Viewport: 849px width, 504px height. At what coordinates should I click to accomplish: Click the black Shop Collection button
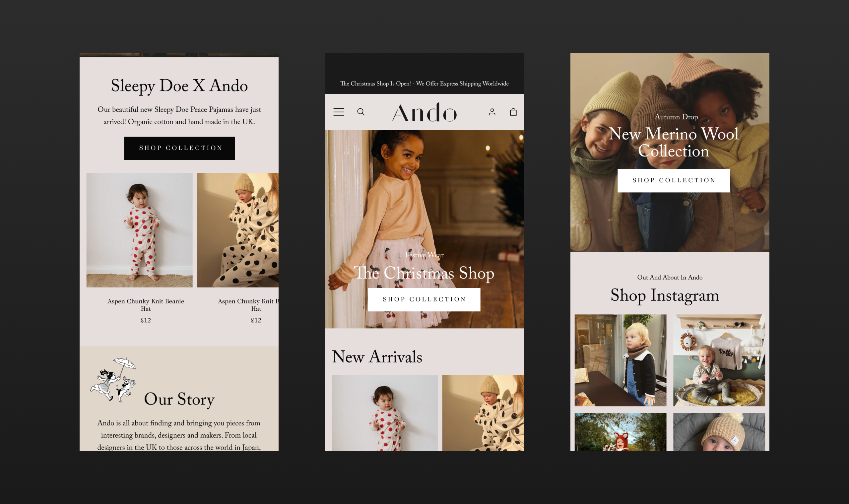pos(179,148)
